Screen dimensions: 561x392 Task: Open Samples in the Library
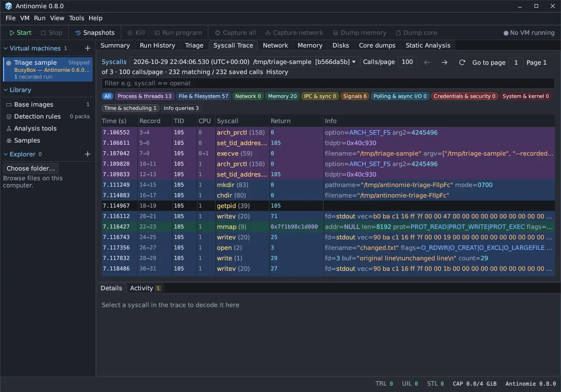point(48,140)
